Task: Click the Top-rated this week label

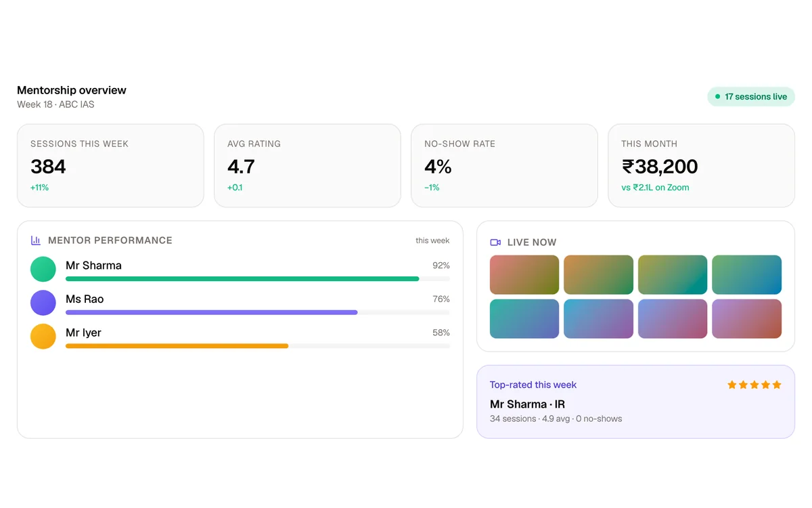Action: point(533,385)
